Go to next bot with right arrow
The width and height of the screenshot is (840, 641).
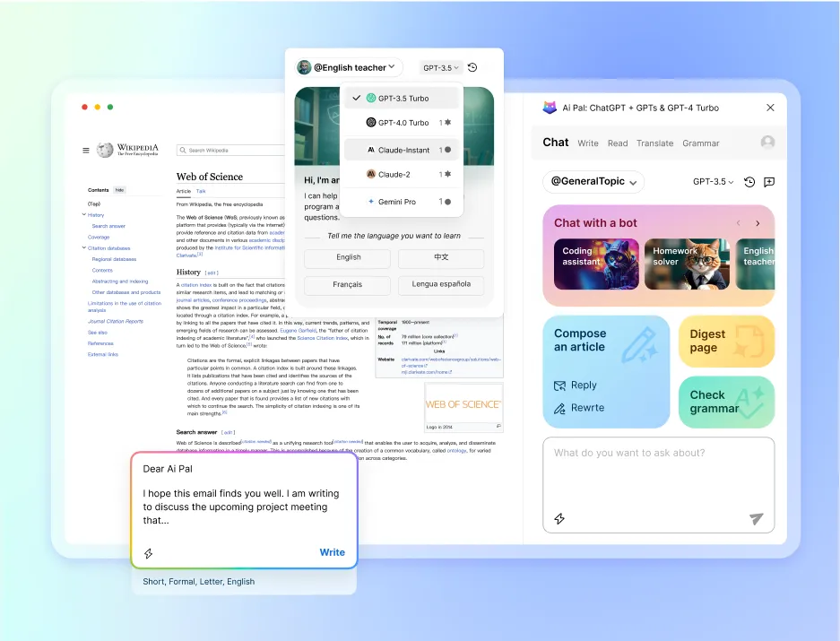pos(758,223)
